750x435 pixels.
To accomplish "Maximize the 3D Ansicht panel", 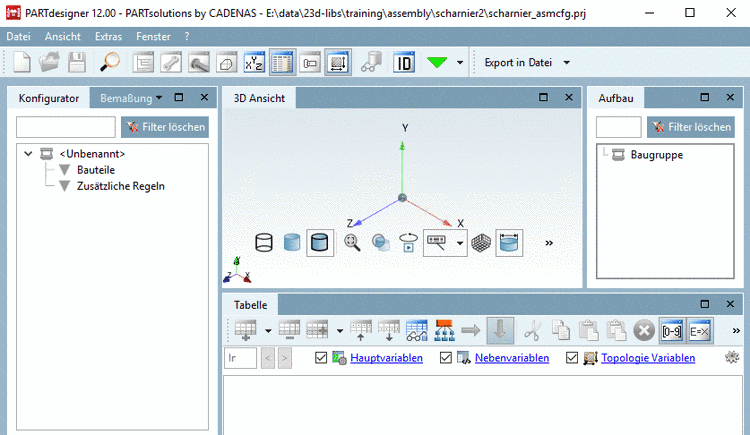I will pyautogui.click(x=543, y=97).
